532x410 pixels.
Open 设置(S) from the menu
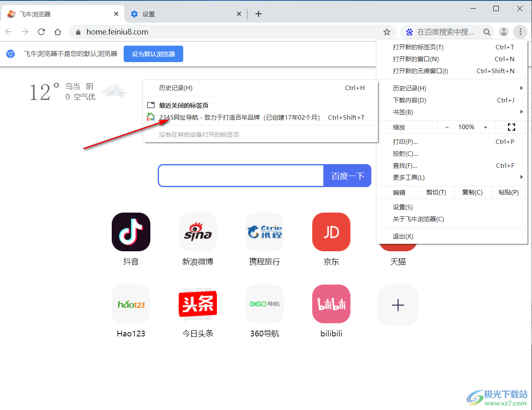click(452, 207)
